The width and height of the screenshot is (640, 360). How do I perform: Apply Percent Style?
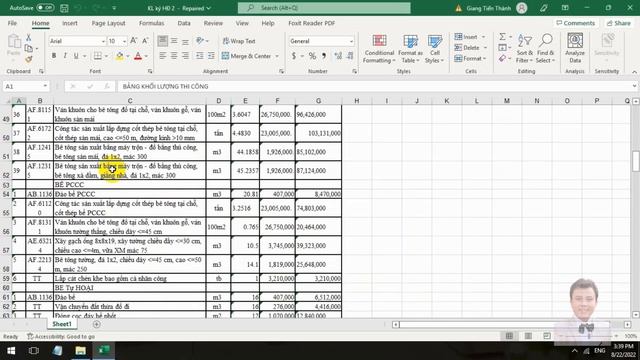point(312,56)
